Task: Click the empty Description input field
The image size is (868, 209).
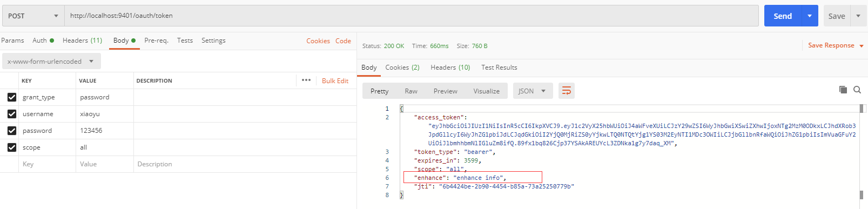Action: coord(245,164)
